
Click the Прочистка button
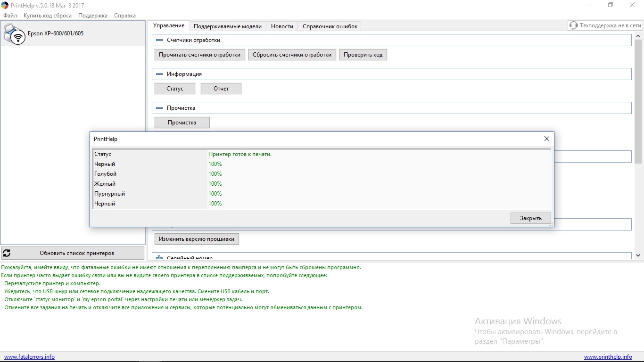click(x=182, y=123)
